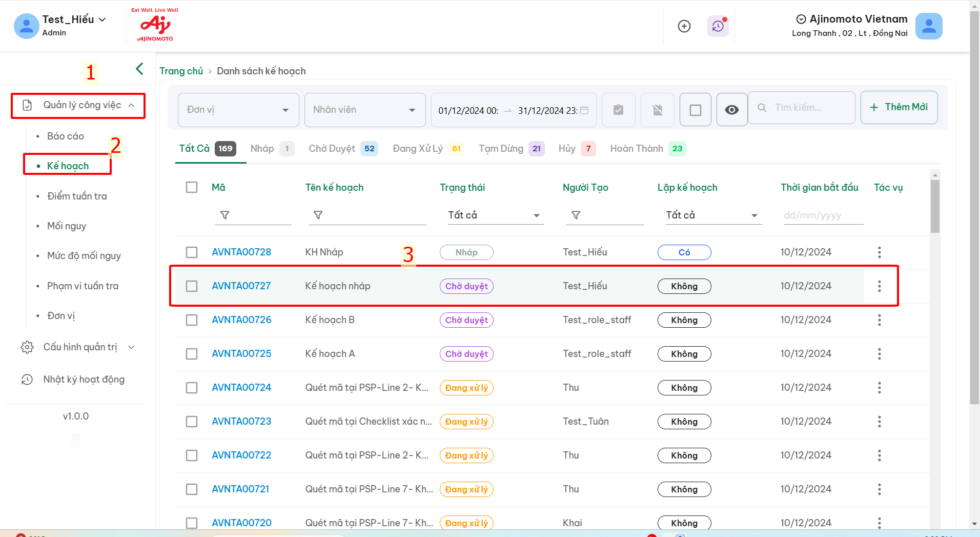Open actions menu for AVNTA00727

[x=880, y=286]
